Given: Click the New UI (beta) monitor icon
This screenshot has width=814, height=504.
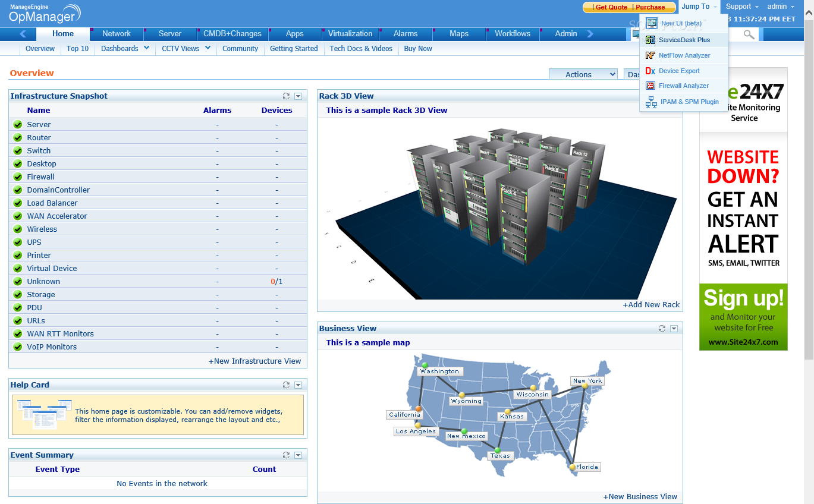Looking at the screenshot, I should [x=652, y=23].
